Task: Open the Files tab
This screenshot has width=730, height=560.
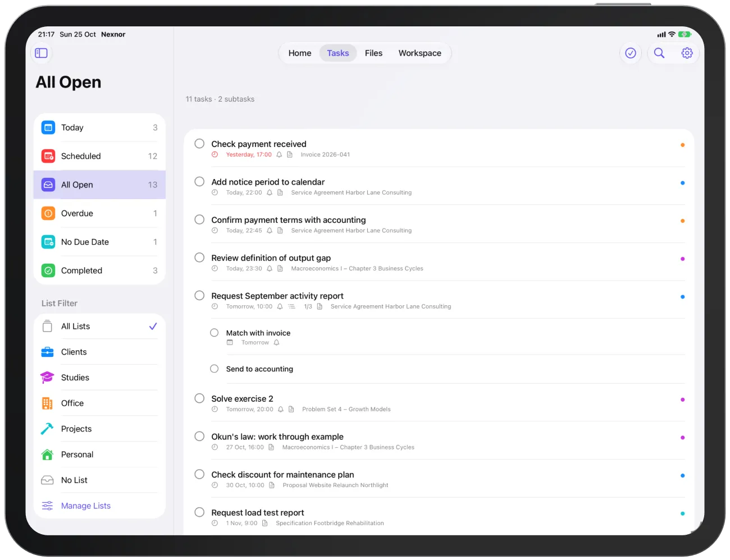Action: point(373,53)
